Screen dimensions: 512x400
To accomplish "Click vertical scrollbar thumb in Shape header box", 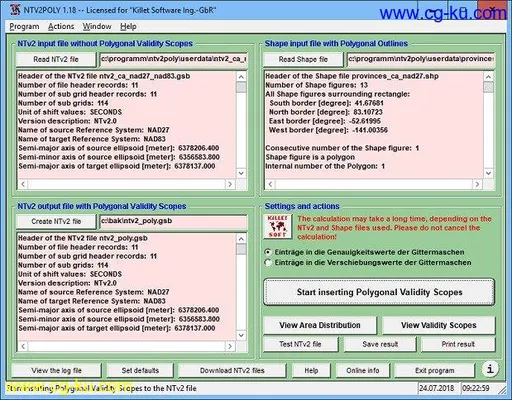I will [x=488, y=87].
